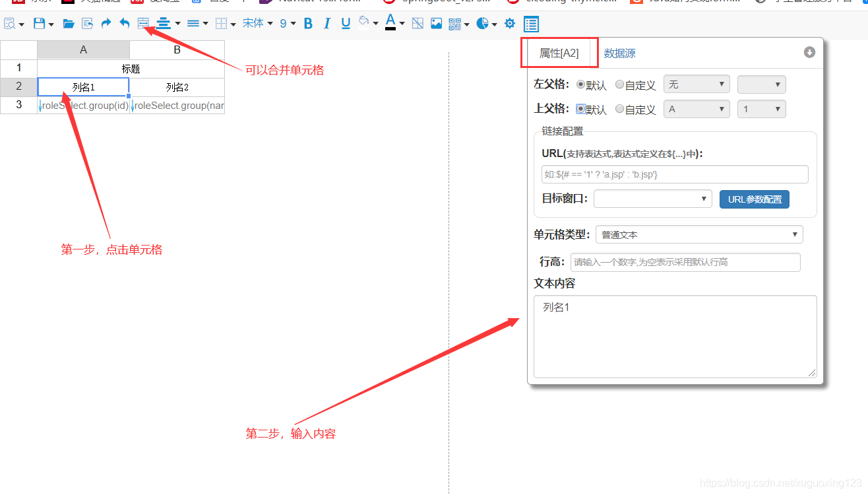The image size is (868, 495).
Task: Click the diagonal slash header icon
Action: pos(418,24)
